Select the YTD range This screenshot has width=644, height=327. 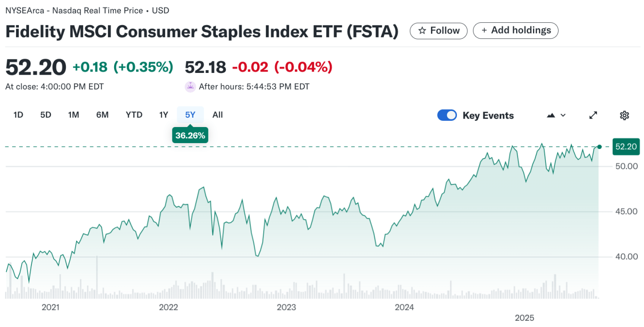coord(133,115)
